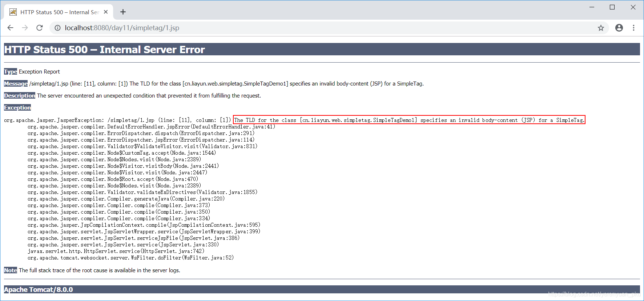Click the Compiler.generateJava(Compiler.java:220) line
644x301 pixels.
[126, 199]
